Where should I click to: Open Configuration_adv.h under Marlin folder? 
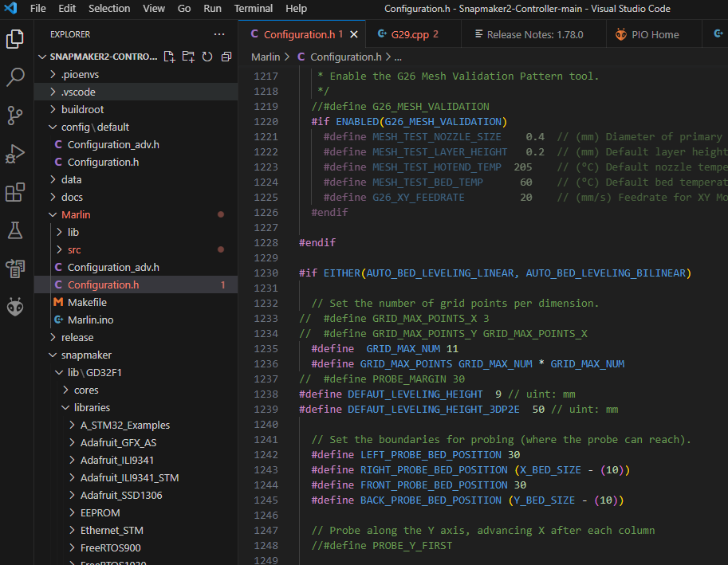(x=136, y=267)
